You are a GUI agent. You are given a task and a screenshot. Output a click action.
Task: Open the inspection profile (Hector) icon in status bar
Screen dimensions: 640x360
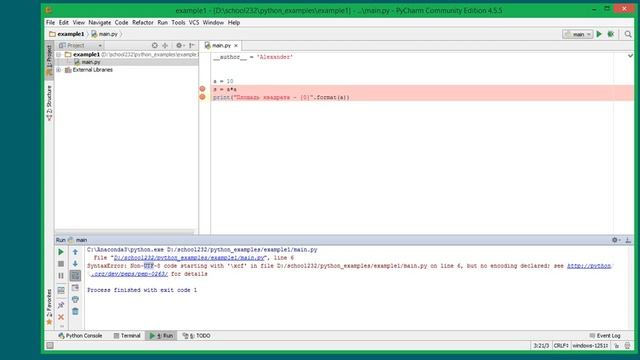coord(627,346)
